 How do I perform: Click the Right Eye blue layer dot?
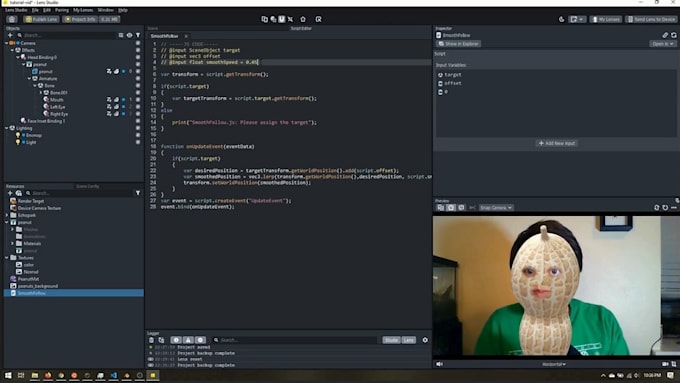[124, 114]
